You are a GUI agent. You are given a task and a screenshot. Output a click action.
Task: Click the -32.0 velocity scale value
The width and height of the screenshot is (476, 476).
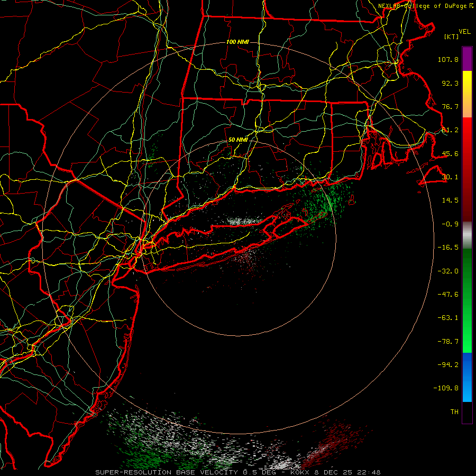tap(448, 271)
